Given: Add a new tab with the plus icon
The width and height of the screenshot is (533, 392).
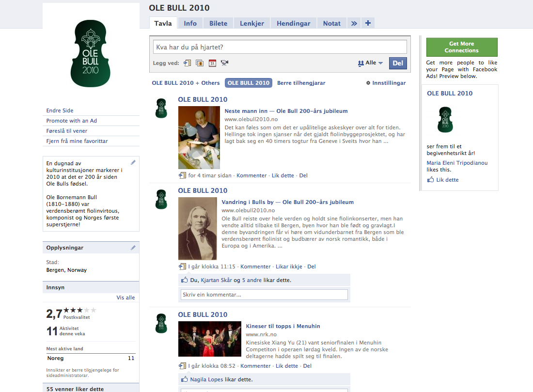Looking at the screenshot, I should (368, 23).
